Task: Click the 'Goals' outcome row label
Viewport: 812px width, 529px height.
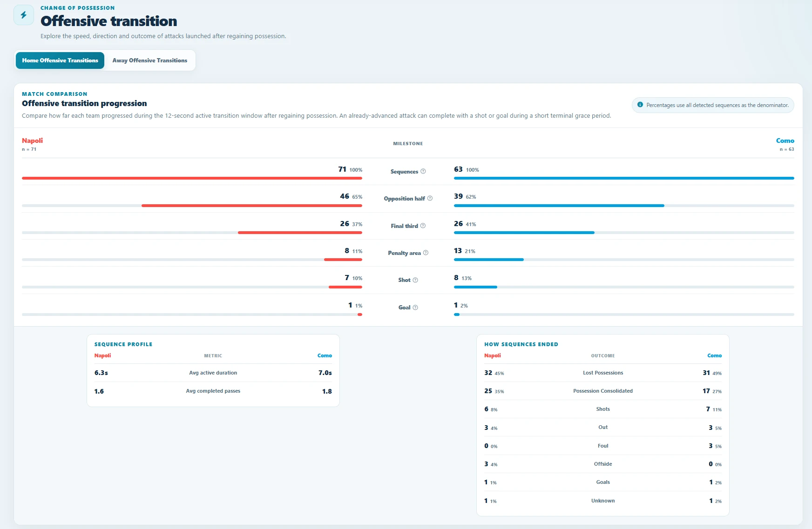Action: 603,482
